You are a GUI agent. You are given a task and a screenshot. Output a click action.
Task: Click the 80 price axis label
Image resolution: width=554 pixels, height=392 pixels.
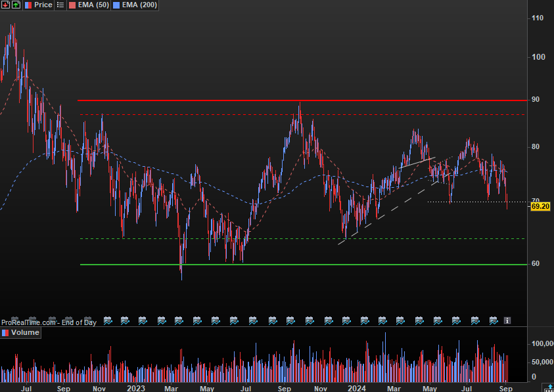click(536, 146)
